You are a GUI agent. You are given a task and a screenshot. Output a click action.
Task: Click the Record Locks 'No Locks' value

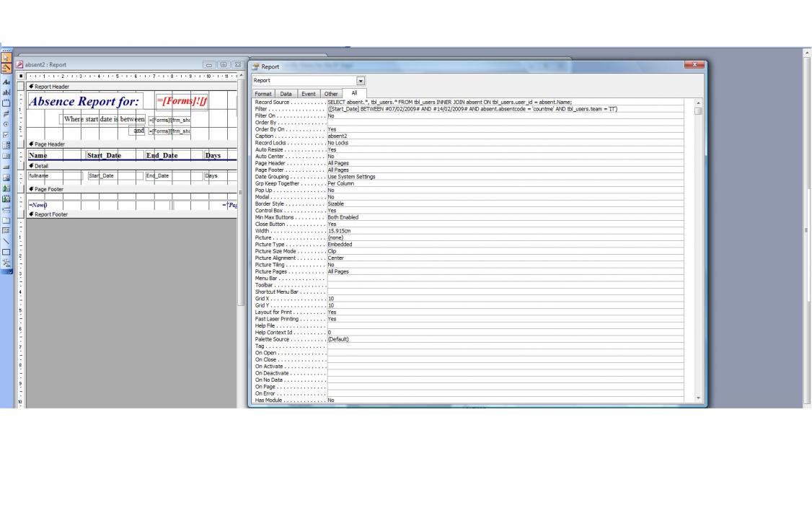[x=505, y=143]
